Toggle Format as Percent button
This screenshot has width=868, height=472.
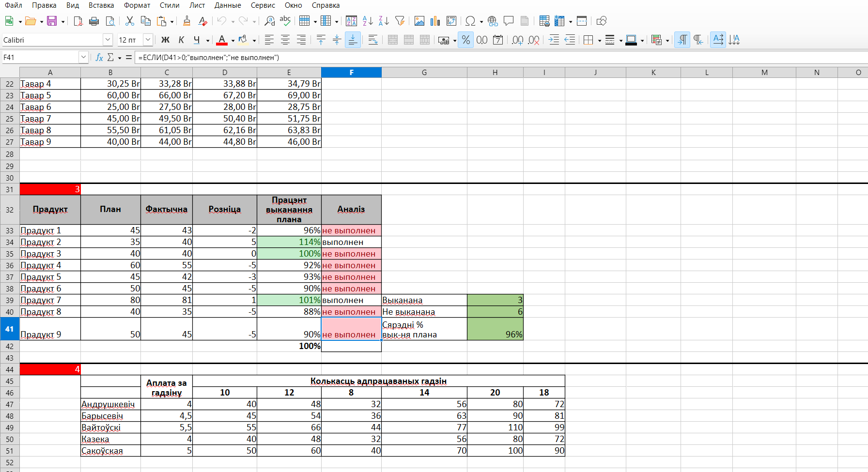pos(465,40)
